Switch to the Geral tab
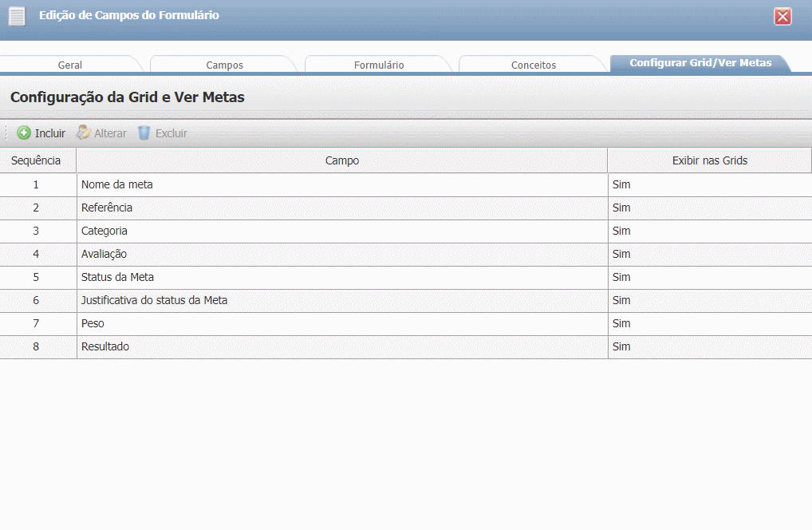812x530 pixels. click(70, 65)
